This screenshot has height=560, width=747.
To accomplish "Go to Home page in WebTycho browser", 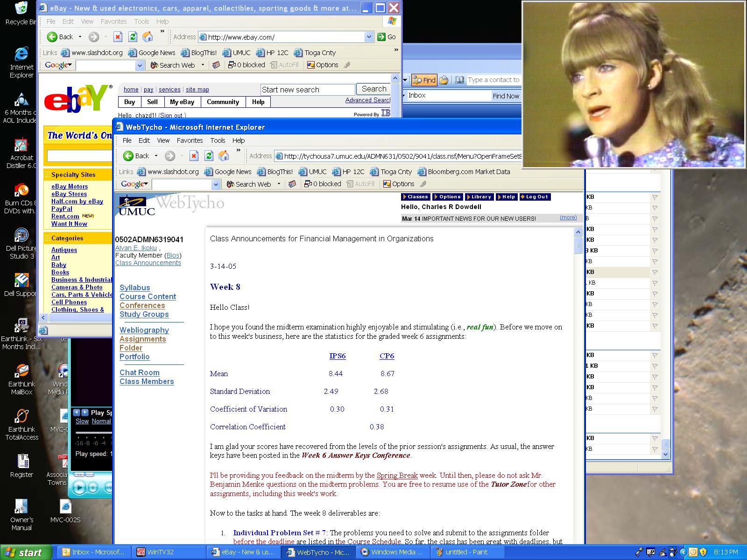I will (224, 156).
